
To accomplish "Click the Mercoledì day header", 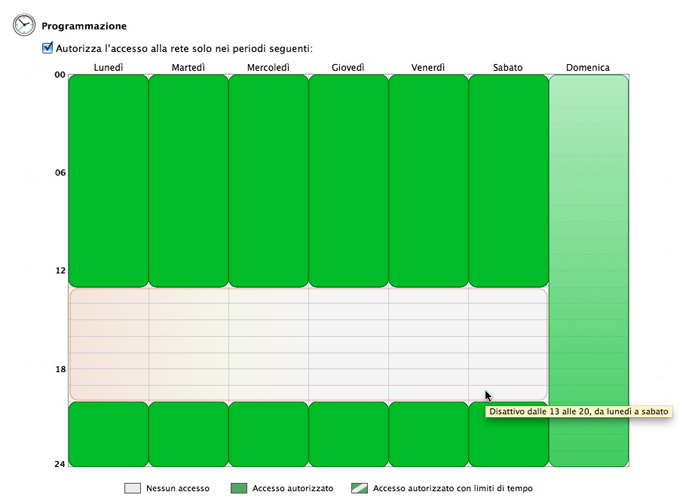I will [x=268, y=67].
